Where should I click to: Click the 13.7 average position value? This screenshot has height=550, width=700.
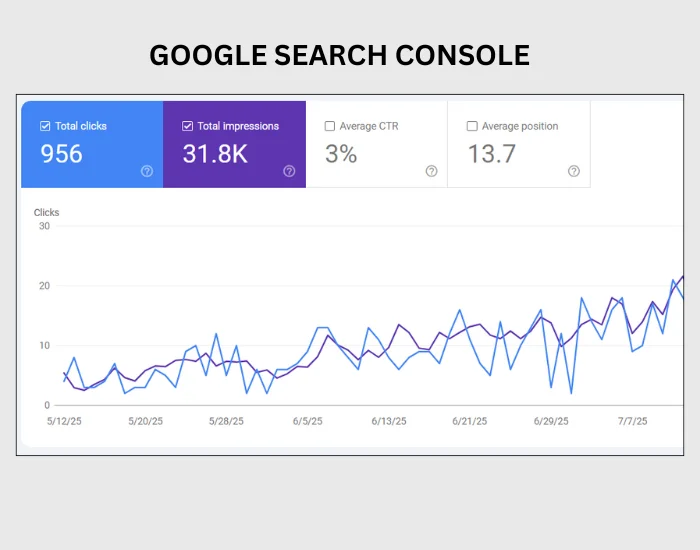492,154
